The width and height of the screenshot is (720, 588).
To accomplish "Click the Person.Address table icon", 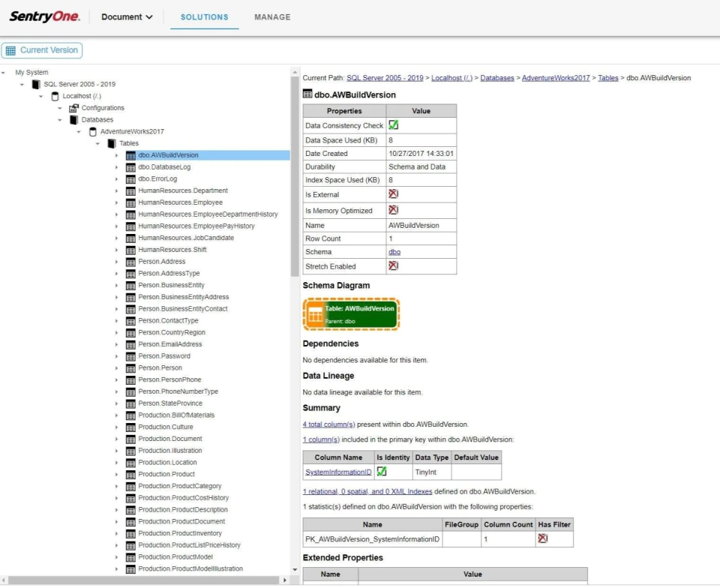I will pyautogui.click(x=130, y=262).
